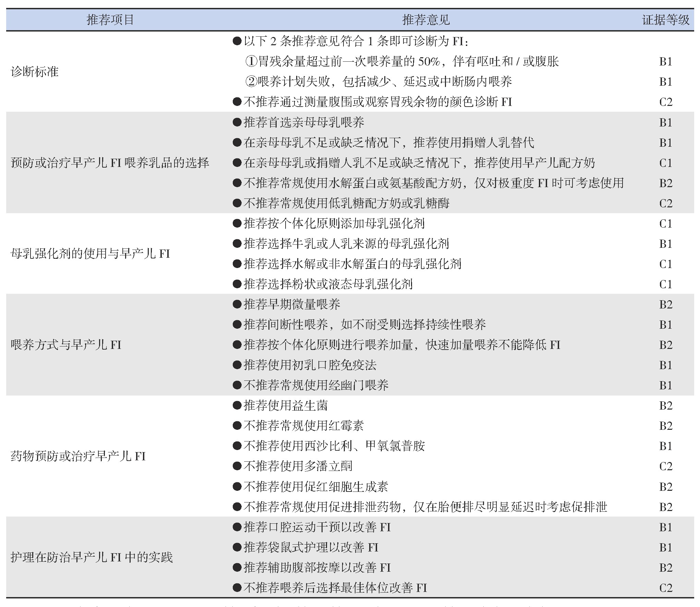Select the line about 水解或非水解蛋白的母乳强化剂

point(347,264)
